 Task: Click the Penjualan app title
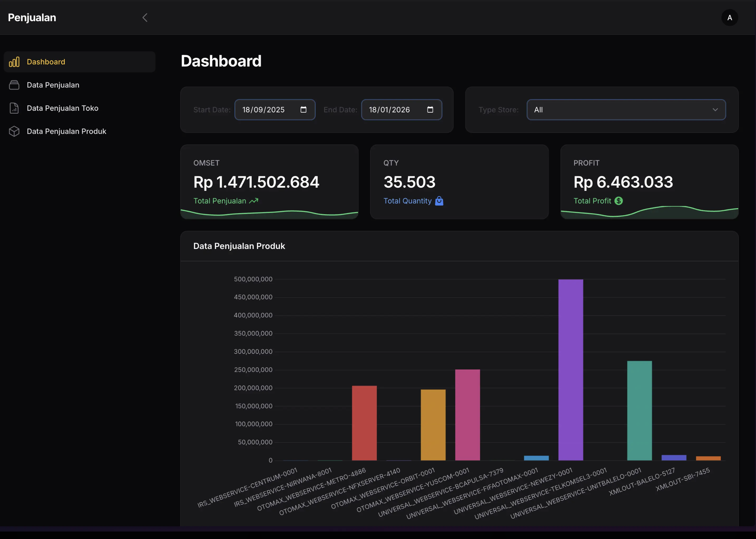[x=32, y=18]
